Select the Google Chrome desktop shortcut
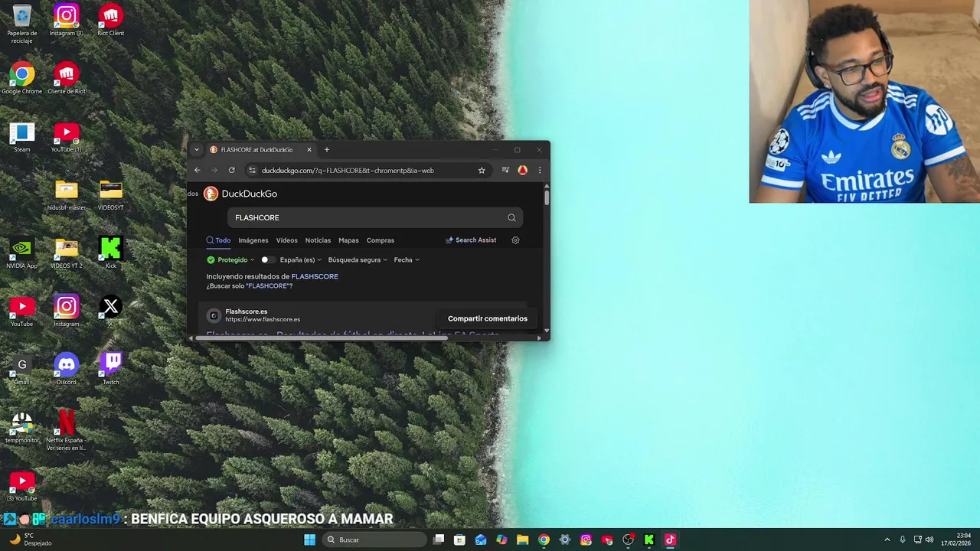 tap(22, 78)
